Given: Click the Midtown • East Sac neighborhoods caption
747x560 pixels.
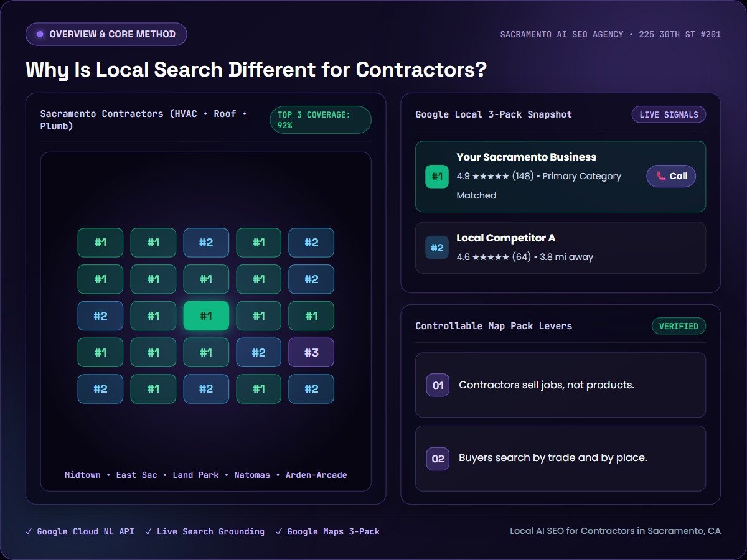Looking at the screenshot, I should tap(206, 475).
